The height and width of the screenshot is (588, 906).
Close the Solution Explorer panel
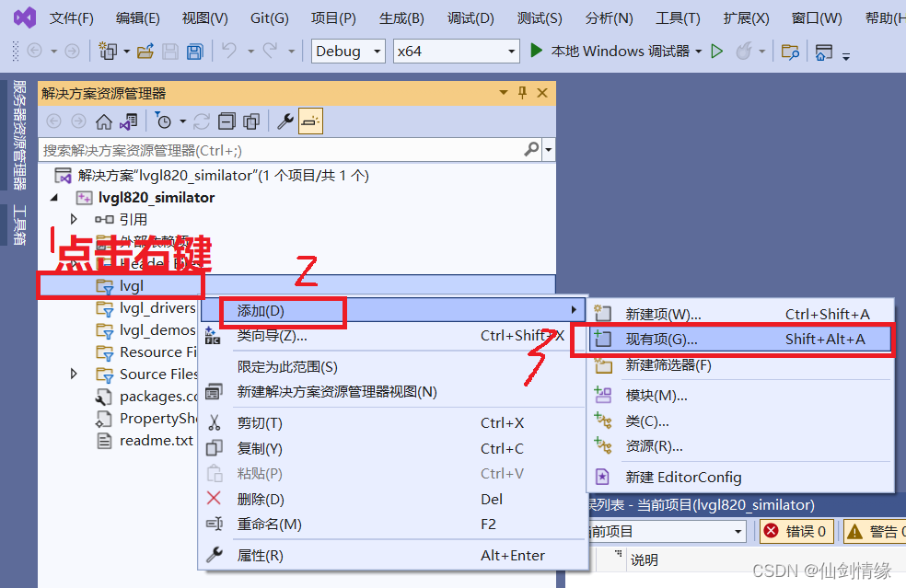(x=542, y=93)
